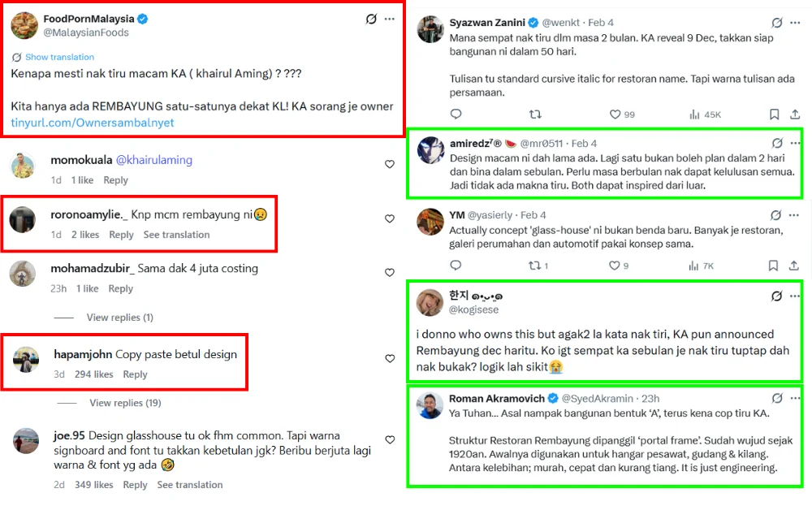
Task: Open more options on kogisese's tweet
Action: click(x=796, y=296)
